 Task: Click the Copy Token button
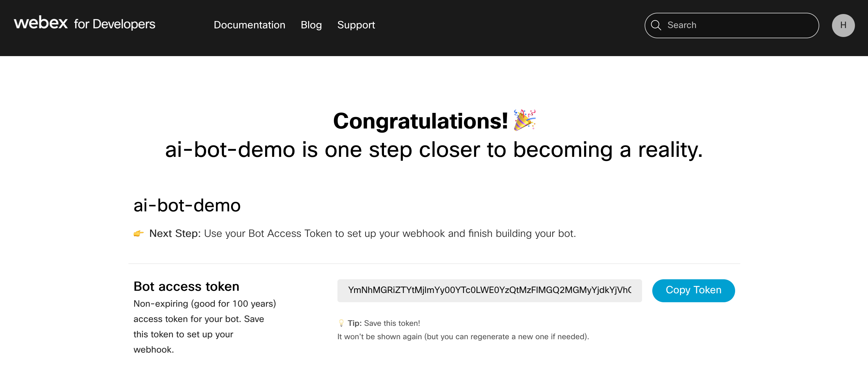click(x=693, y=290)
